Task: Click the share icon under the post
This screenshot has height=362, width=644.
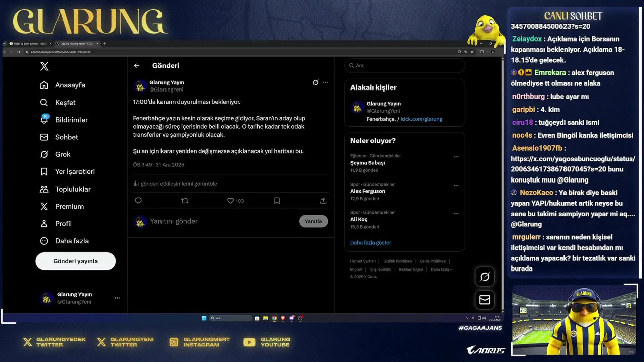Action: tap(323, 201)
